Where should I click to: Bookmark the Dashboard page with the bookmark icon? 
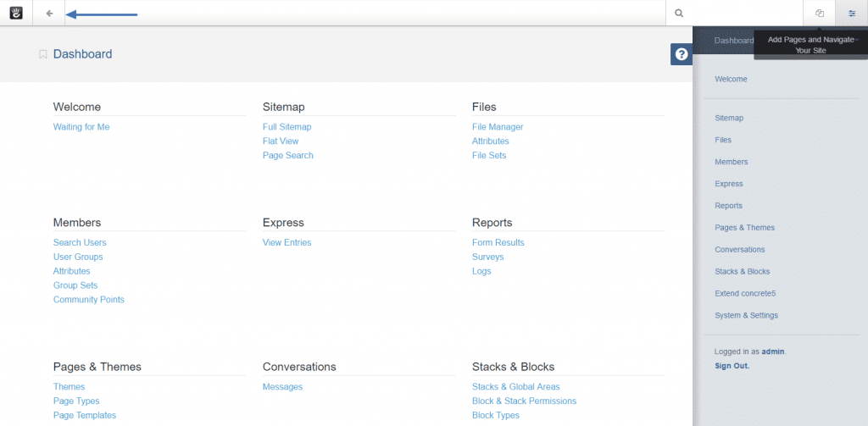coord(42,54)
